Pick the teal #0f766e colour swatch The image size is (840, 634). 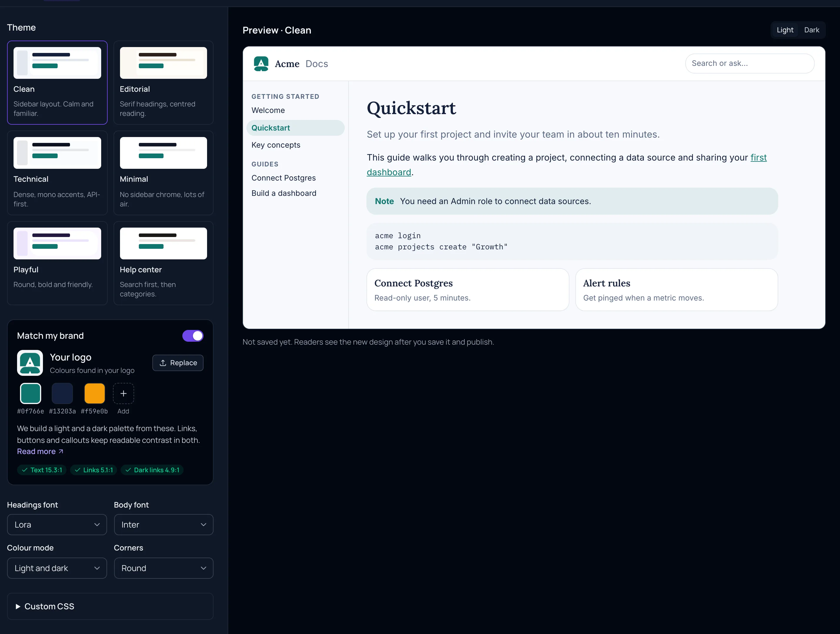30,393
